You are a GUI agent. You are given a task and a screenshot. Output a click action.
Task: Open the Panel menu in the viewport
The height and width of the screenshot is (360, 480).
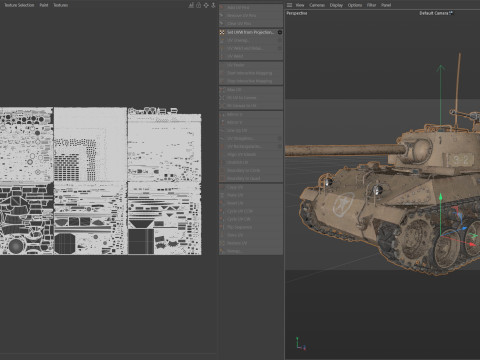[x=386, y=5]
